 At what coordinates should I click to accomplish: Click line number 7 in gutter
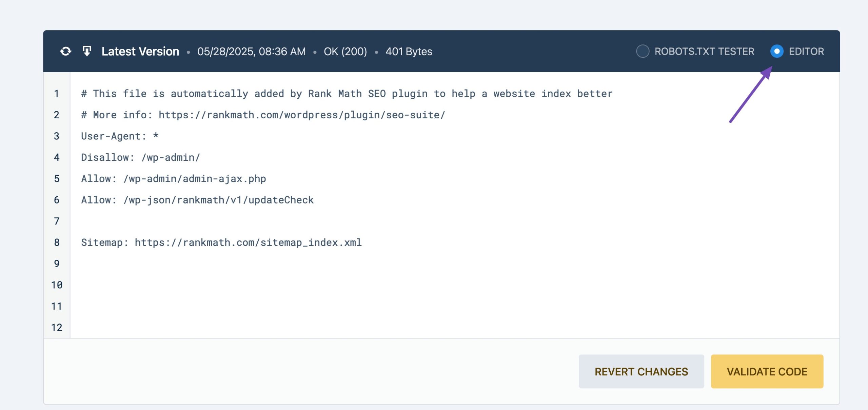pos(57,221)
